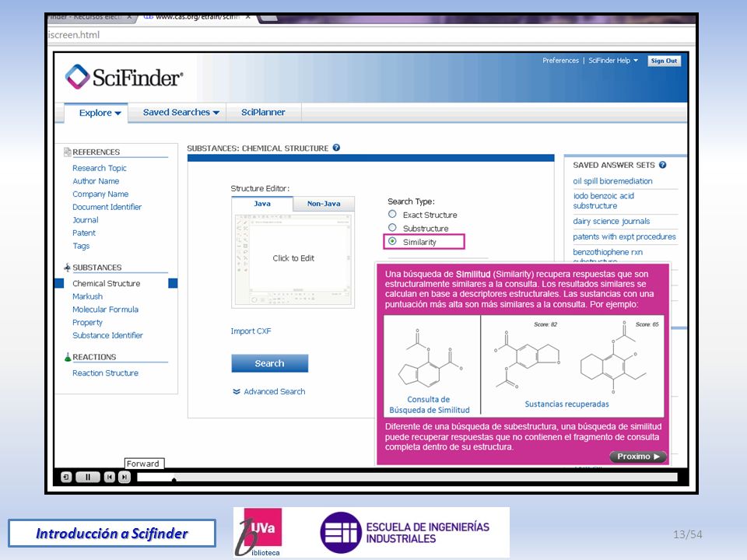Viewport: 747px width, 560px height.
Task: Click the References section icon
Action: pos(67,152)
